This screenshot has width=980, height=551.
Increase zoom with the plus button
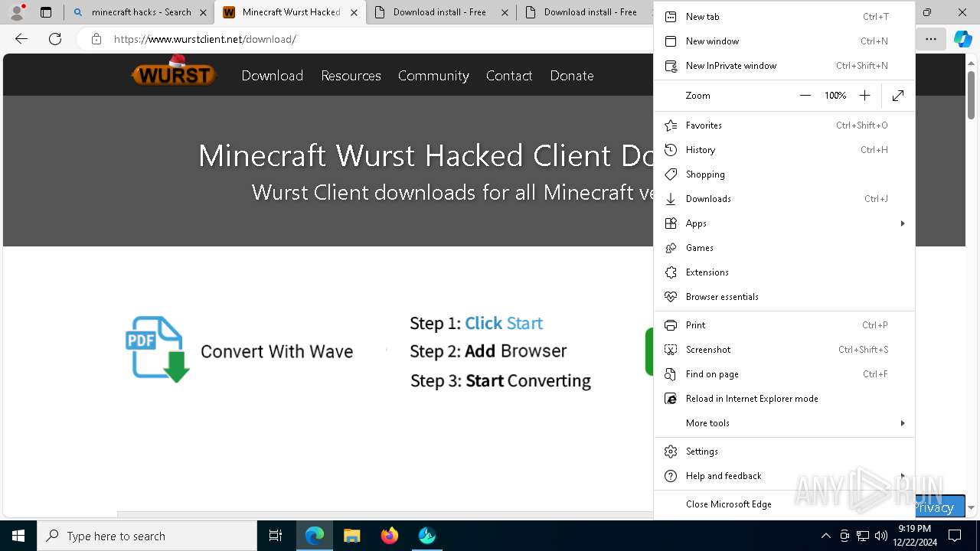pos(864,96)
